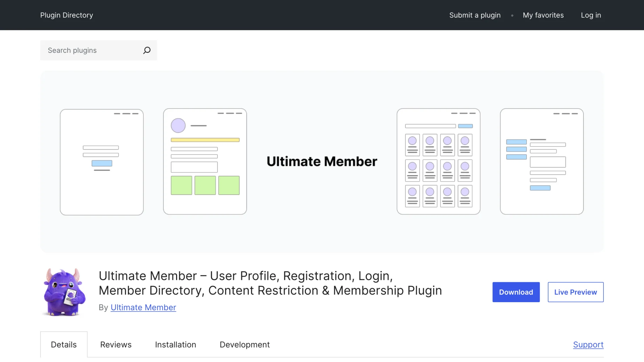
Task: Click the plugin title heading text
Action: pos(270,283)
